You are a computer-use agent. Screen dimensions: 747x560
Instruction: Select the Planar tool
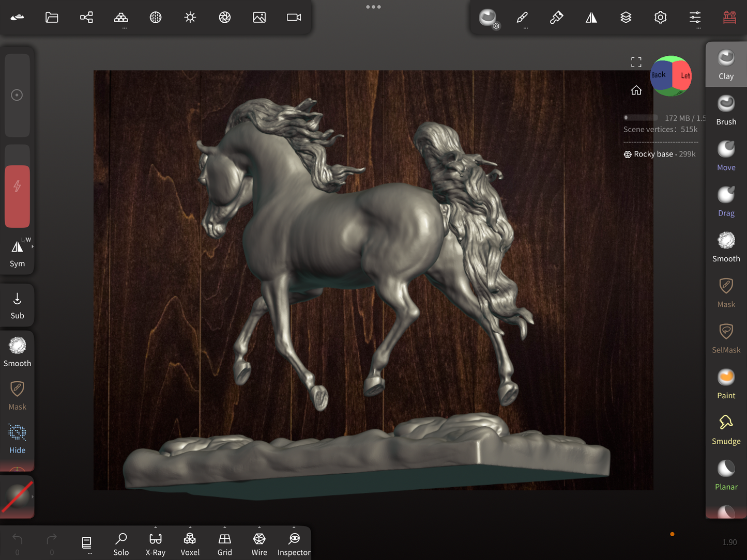[x=726, y=475]
